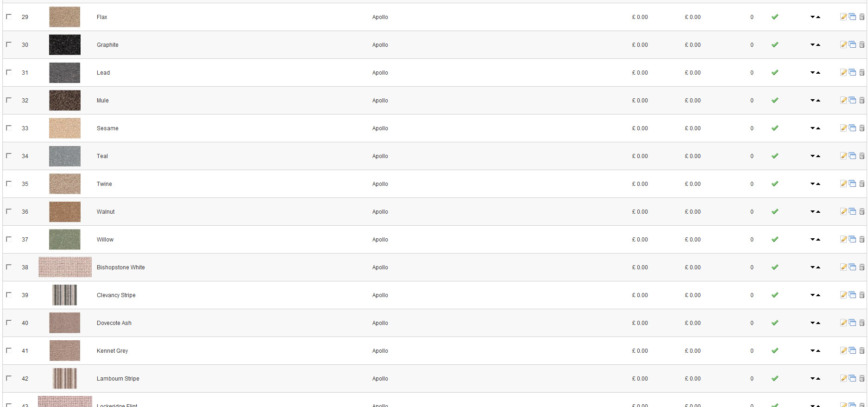
Task: Tick the checkbox for row 29 Flax
Action: [9, 17]
